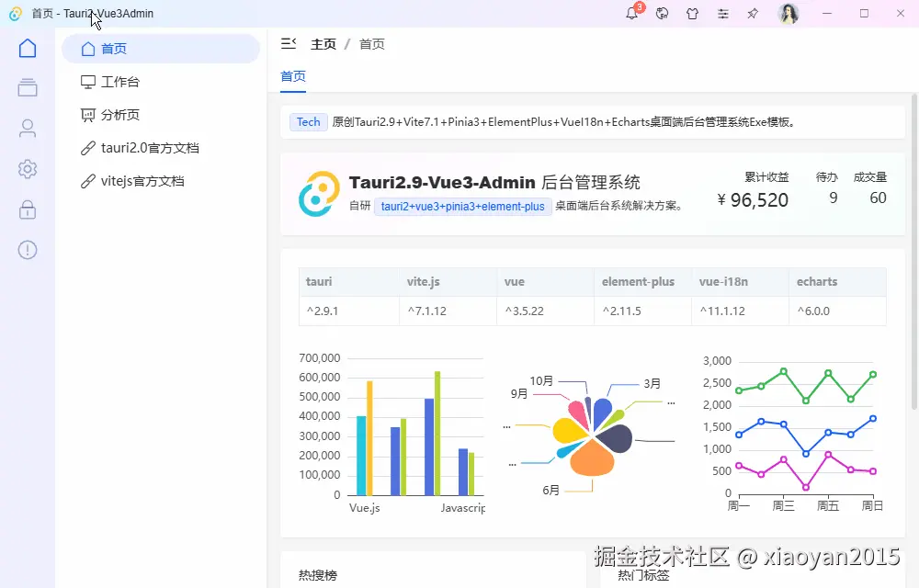Open the notifications bell with badge 3

(x=632, y=14)
